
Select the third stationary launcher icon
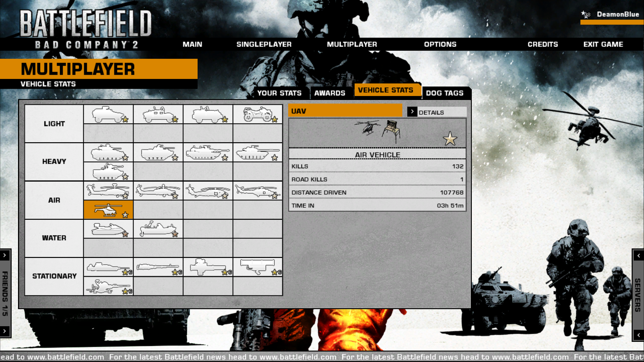pos(208,267)
